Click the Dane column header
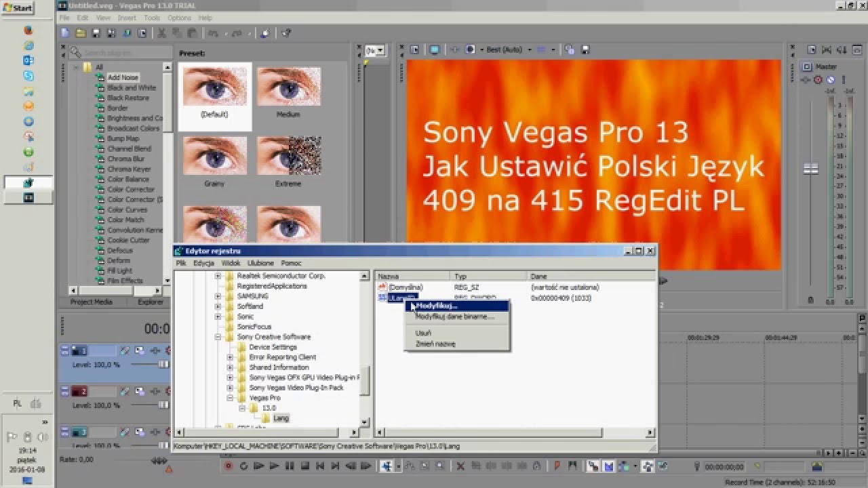 point(590,277)
